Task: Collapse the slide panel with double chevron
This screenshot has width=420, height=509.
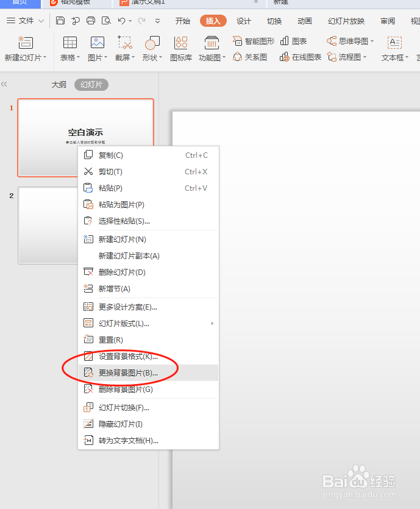Action: 4,84
